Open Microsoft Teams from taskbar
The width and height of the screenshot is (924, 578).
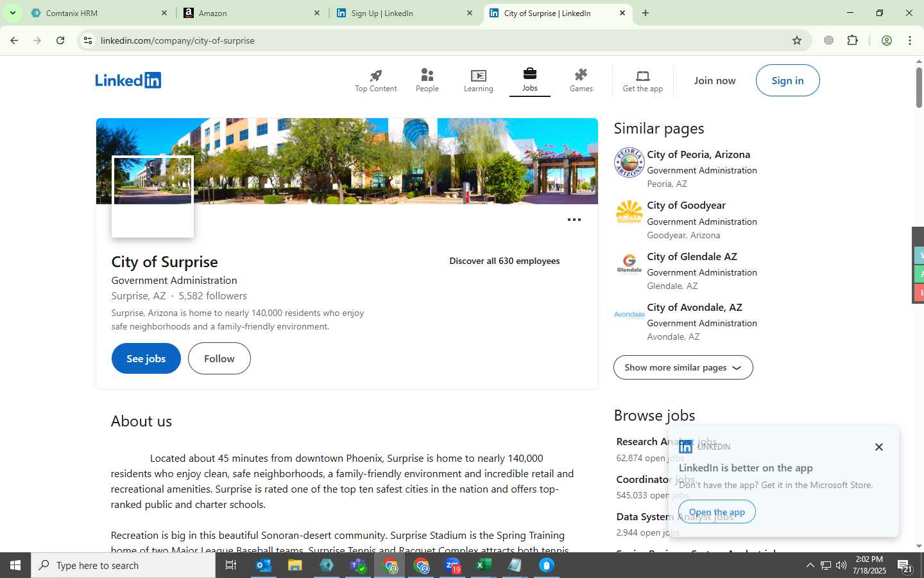point(358,565)
